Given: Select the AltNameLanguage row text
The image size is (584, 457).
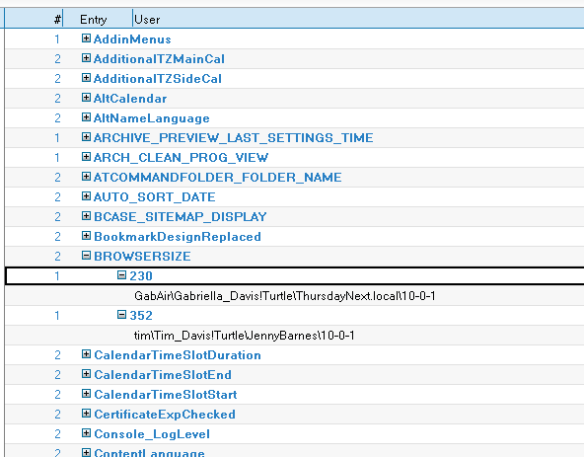Looking at the screenshot, I should pyautogui.click(x=151, y=118).
